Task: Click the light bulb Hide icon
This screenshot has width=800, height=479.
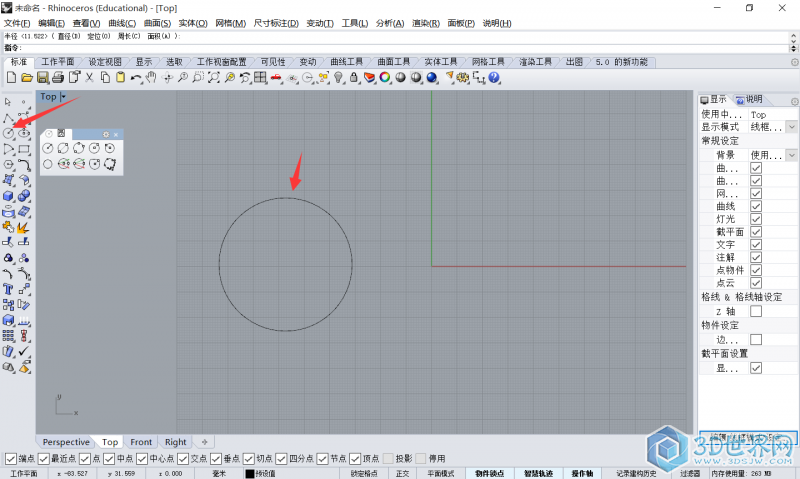Action: pos(338,78)
